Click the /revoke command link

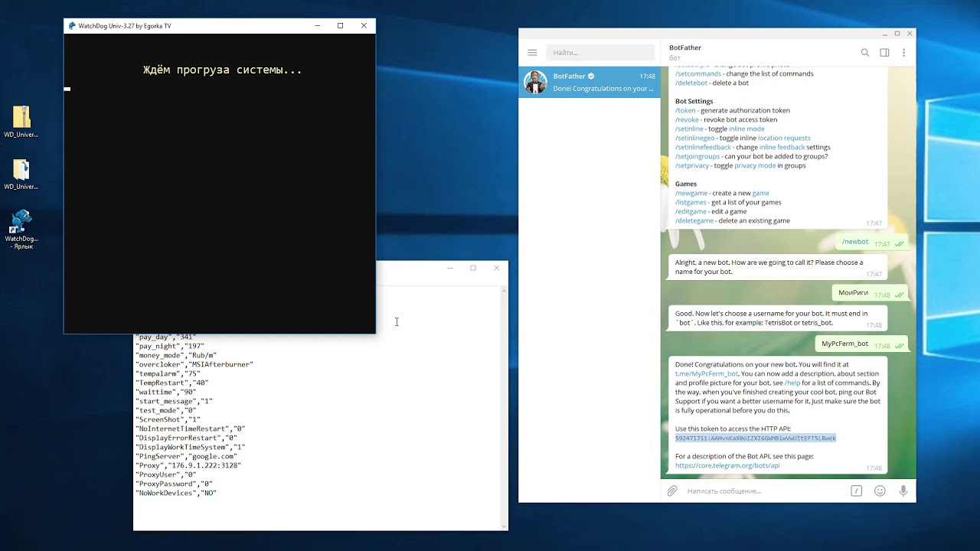click(x=687, y=119)
